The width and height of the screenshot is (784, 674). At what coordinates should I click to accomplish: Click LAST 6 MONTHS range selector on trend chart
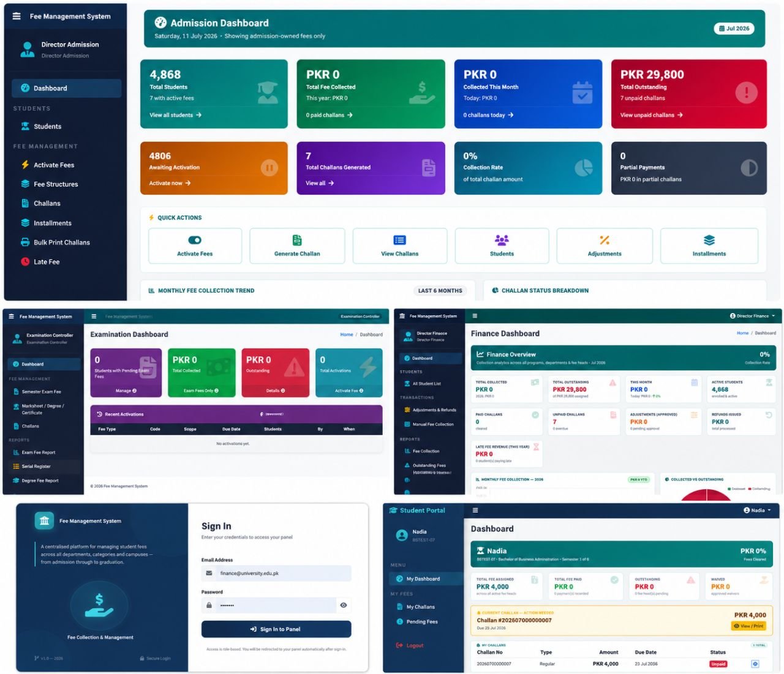pyautogui.click(x=440, y=291)
